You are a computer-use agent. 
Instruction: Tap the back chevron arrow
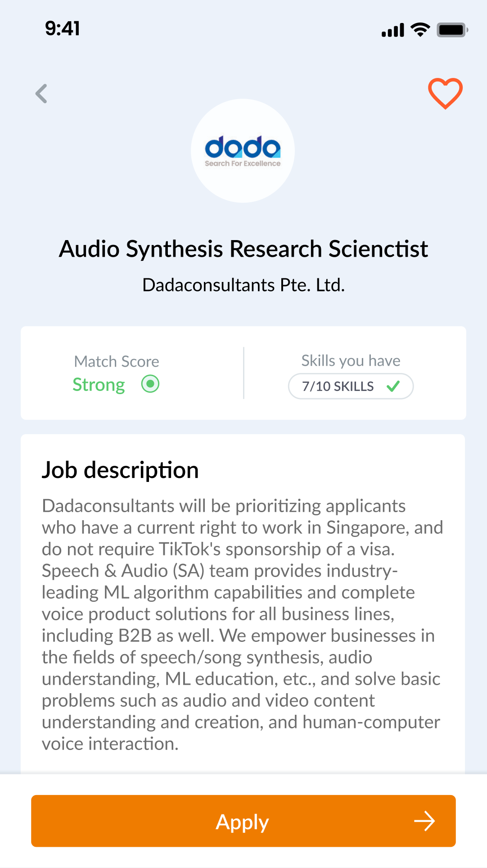tap(41, 94)
